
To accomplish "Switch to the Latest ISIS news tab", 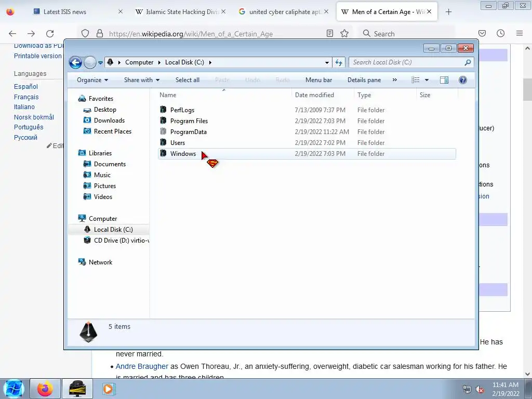I will [x=65, y=12].
